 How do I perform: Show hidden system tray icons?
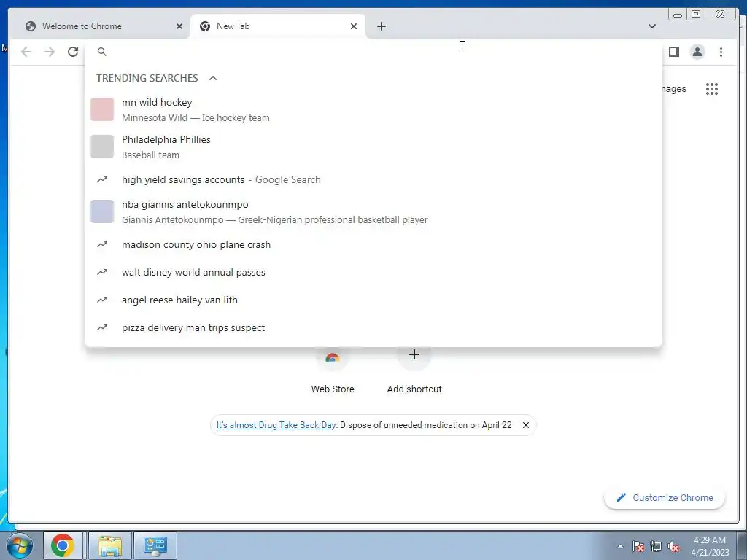point(620,546)
